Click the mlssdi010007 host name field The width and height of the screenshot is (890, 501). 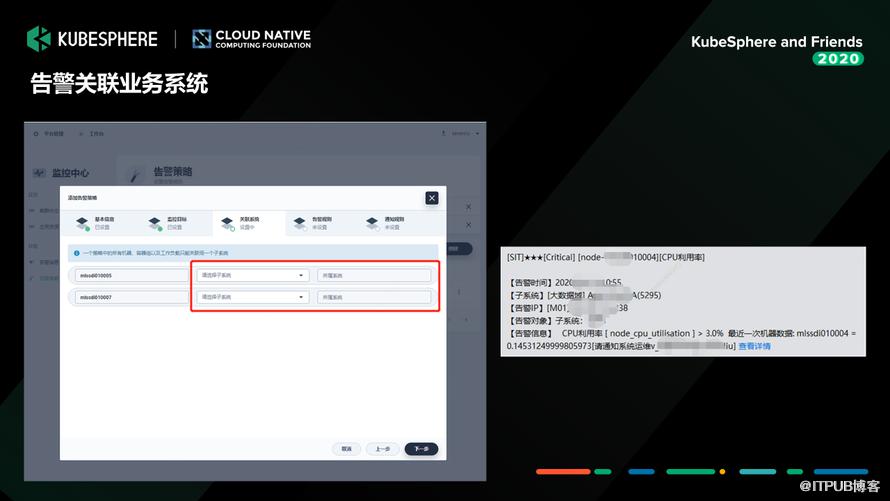click(x=131, y=297)
